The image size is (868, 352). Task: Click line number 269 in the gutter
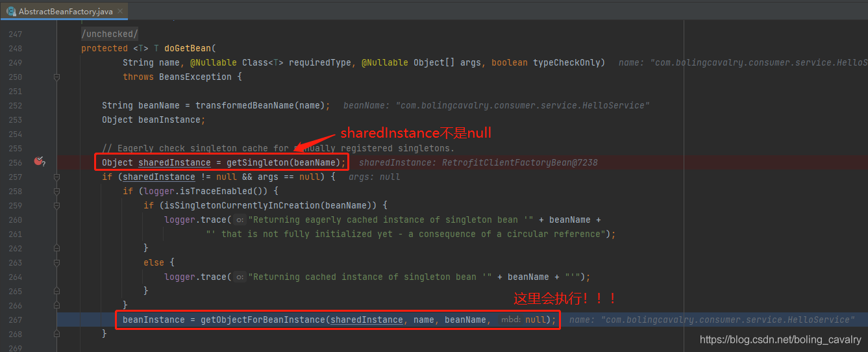pos(14,347)
